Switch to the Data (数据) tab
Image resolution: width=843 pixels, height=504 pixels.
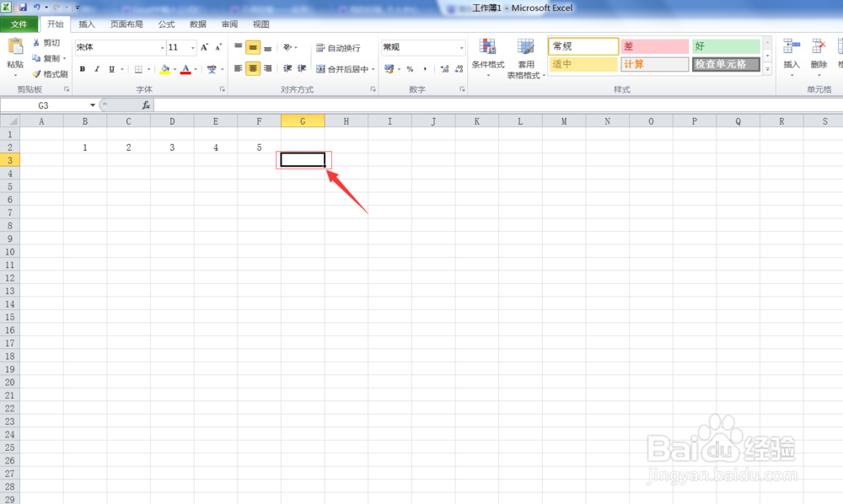(198, 24)
